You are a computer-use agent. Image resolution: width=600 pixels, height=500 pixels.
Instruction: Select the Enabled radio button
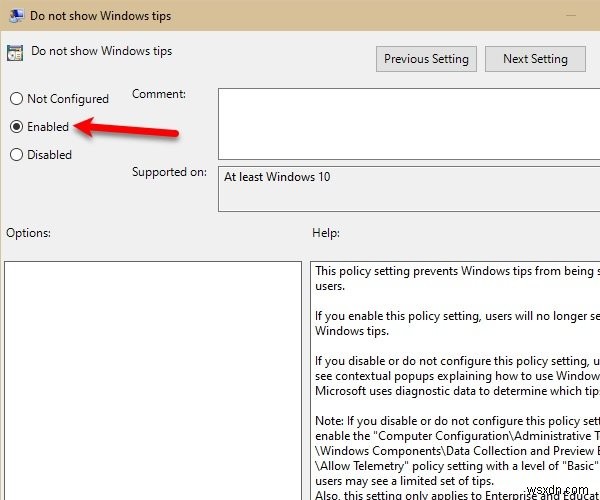(16, 127)
